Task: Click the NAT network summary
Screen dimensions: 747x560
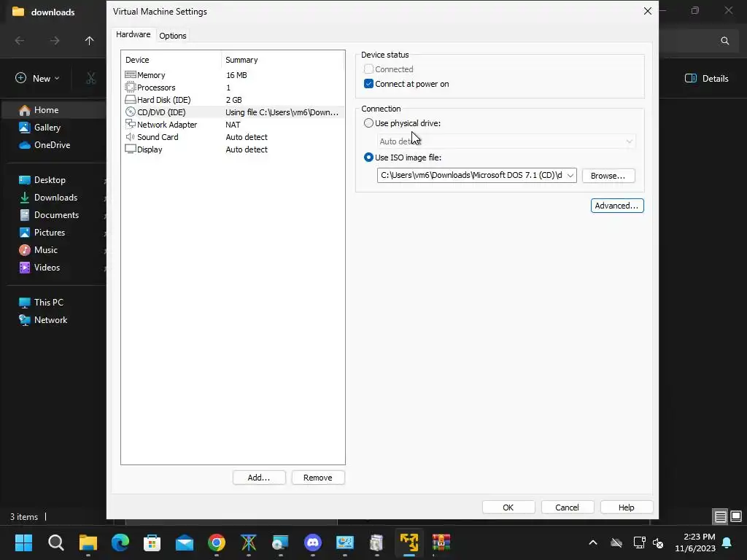Action: pyautogui.click(x=233, y=125)
